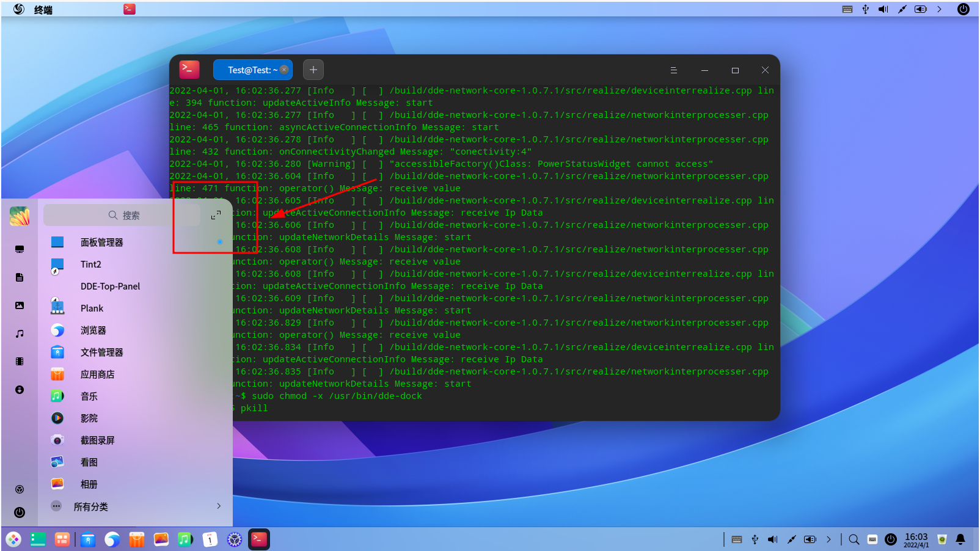Open the music folder shortcut in launcher sidebar
Image resolution: width=980 pixels, height=551 pixels.
click(20, 334)
